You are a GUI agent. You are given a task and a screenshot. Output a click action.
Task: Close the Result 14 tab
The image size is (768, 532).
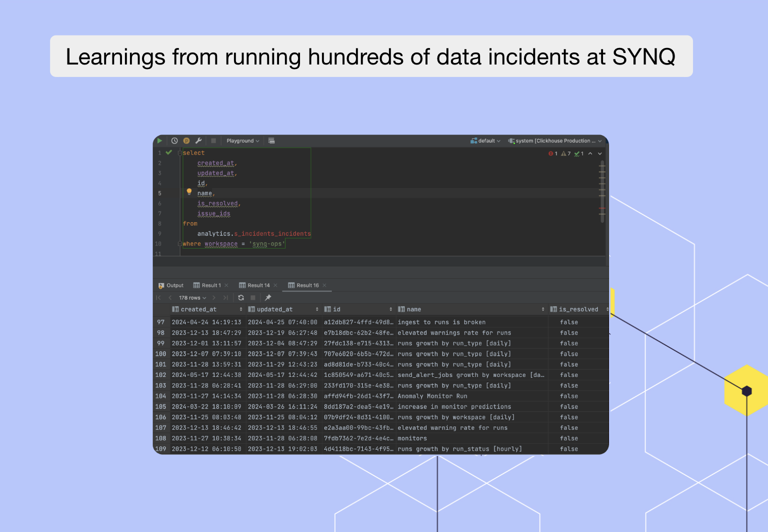(x=275, y=285)
